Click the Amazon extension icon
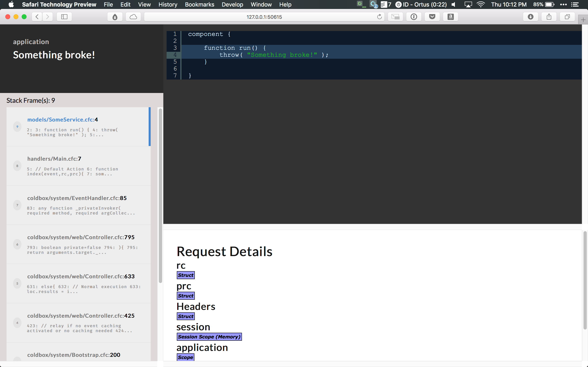This screenshot has height=367, width=588. [x=450, y=17]
